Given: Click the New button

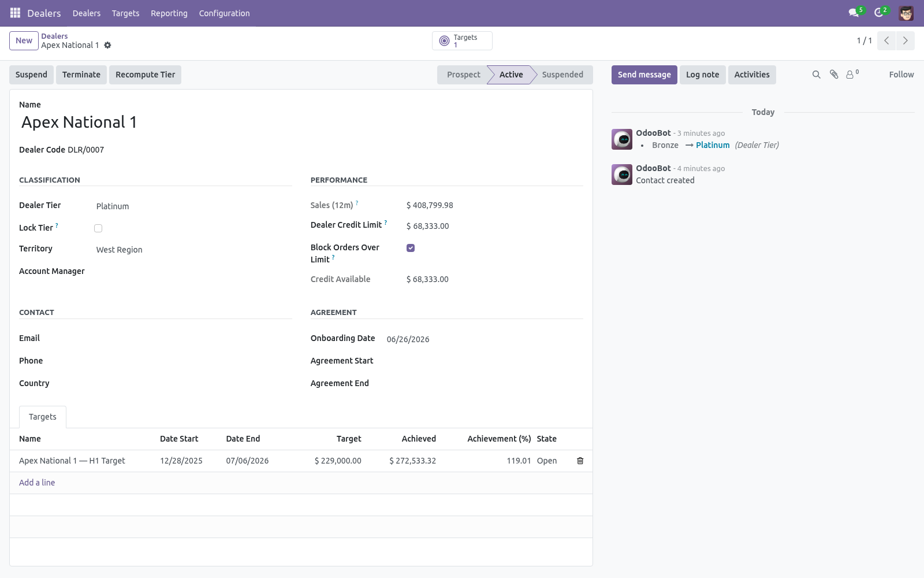Looking at the screenshot, I should 24,40.
